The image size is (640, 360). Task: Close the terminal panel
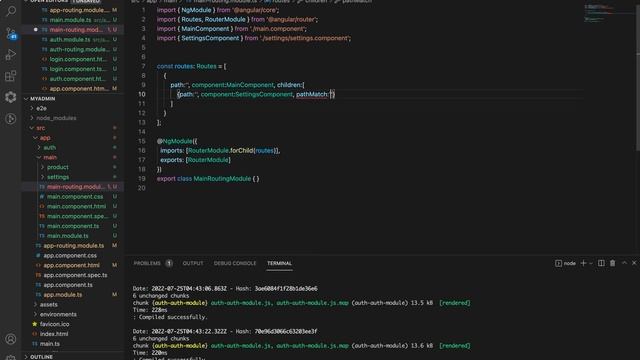[x=634, y=263]
